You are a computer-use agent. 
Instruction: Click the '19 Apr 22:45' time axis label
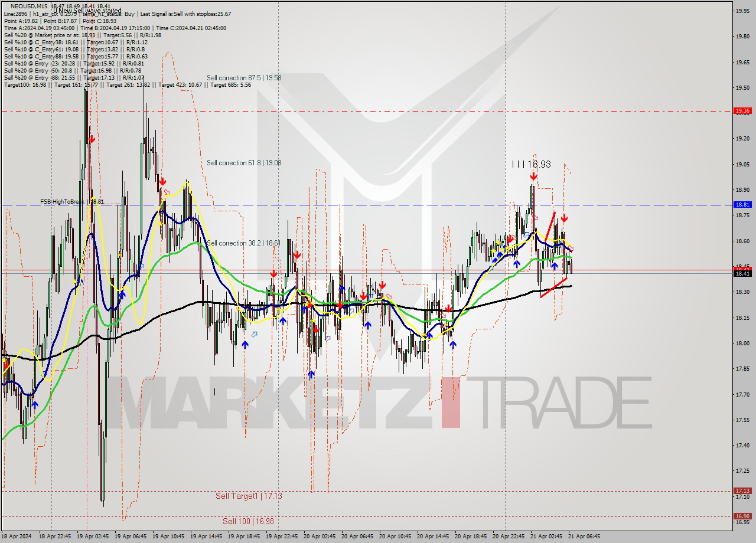281,537
